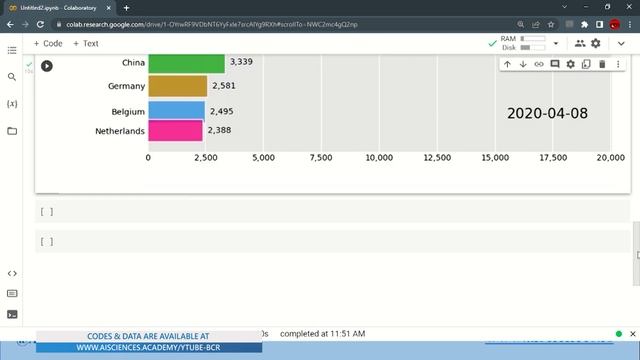Click the 2020-04-08 date label

(547, 113)
